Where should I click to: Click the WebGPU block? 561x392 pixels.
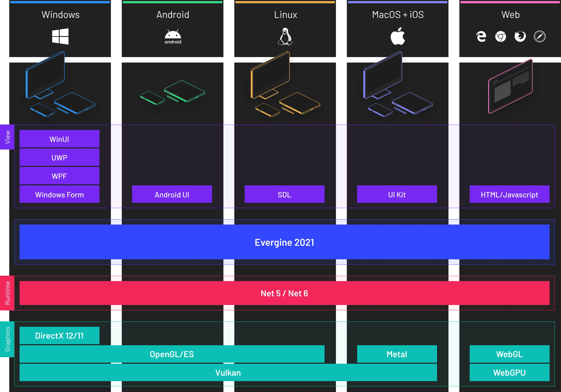pyautogui.click(x=509, y=372)
